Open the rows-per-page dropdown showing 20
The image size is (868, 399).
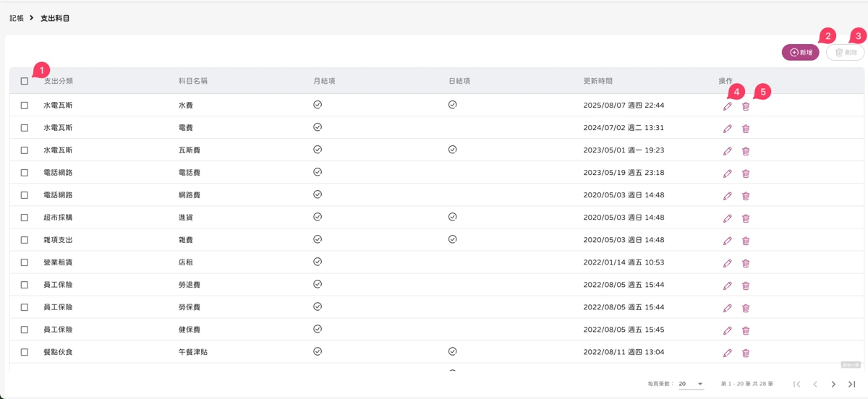691,384
